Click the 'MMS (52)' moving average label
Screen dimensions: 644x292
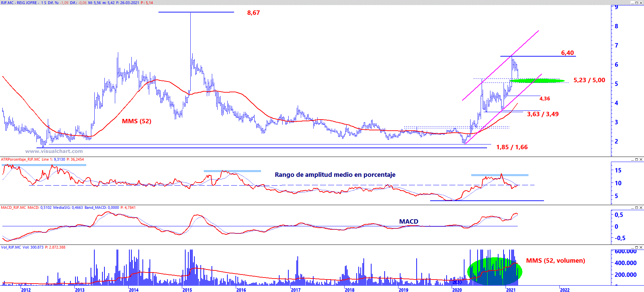click(x=137, y=121)
